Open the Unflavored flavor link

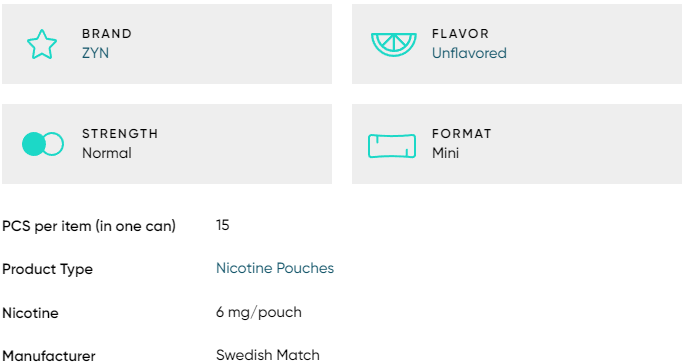click(x=469, y=53)
